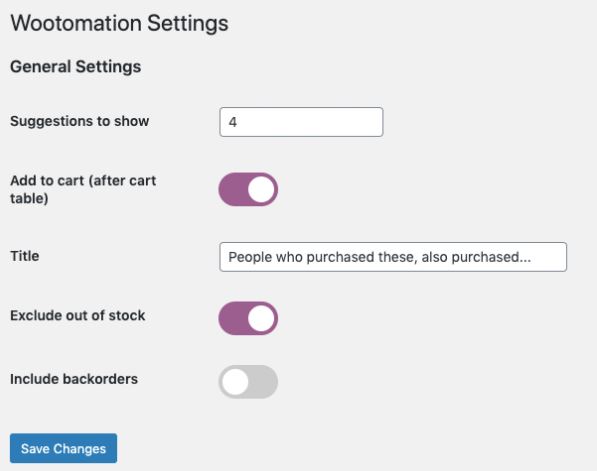Click grey track of Include backorders switch
This screenshot has width=597, height=471.
pyautogui.click(x=263, y=382)
